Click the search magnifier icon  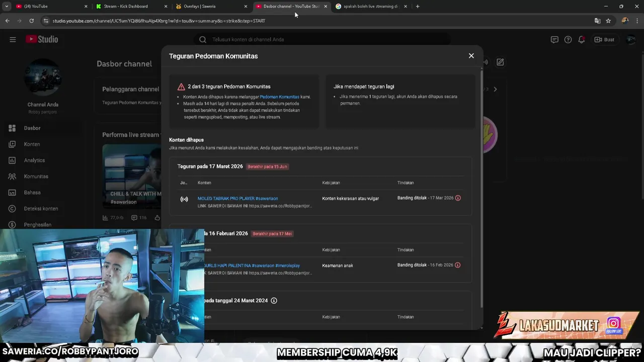[203, 40]
